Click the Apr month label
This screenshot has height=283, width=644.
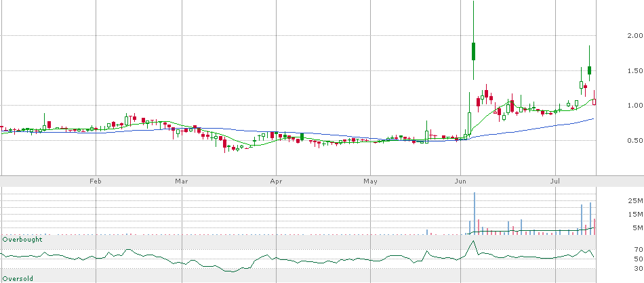click(x=276, y=181)
